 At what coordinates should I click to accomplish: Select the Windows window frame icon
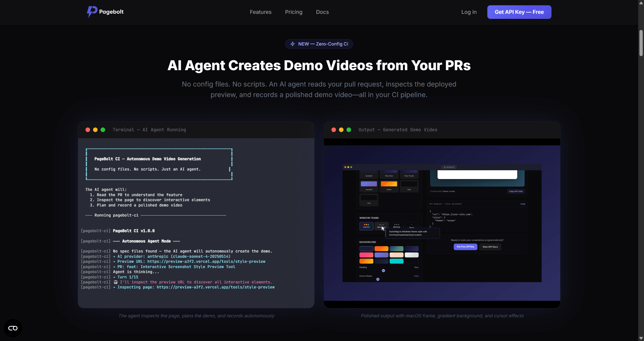381,225
